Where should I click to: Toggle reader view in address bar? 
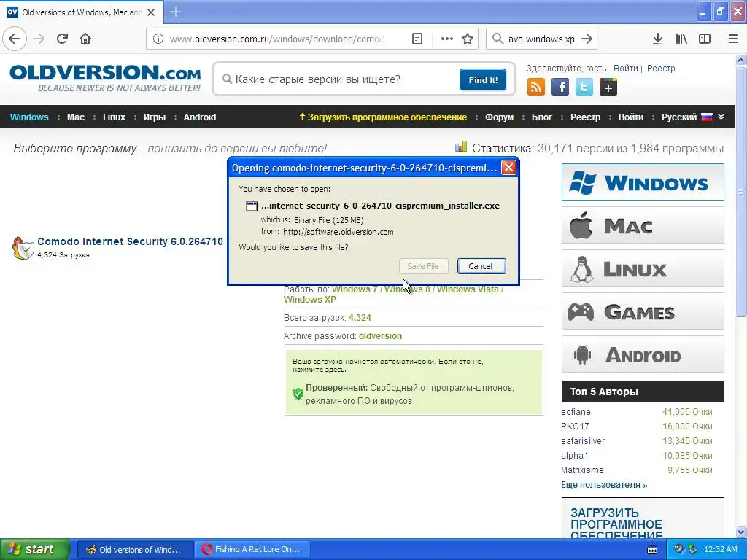417,39
